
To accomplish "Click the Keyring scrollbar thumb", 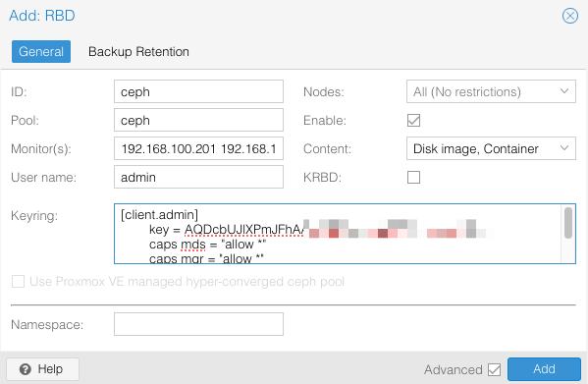I will [x=568, y=223].
